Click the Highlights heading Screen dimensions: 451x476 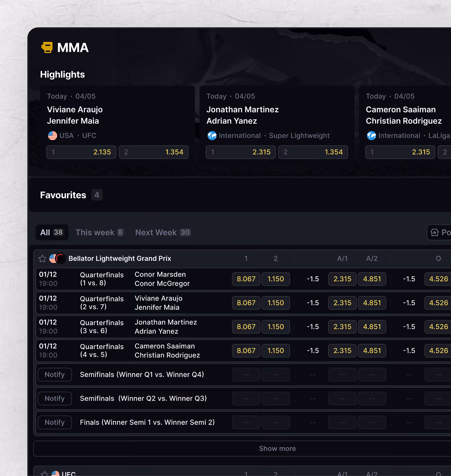[63, 74]
